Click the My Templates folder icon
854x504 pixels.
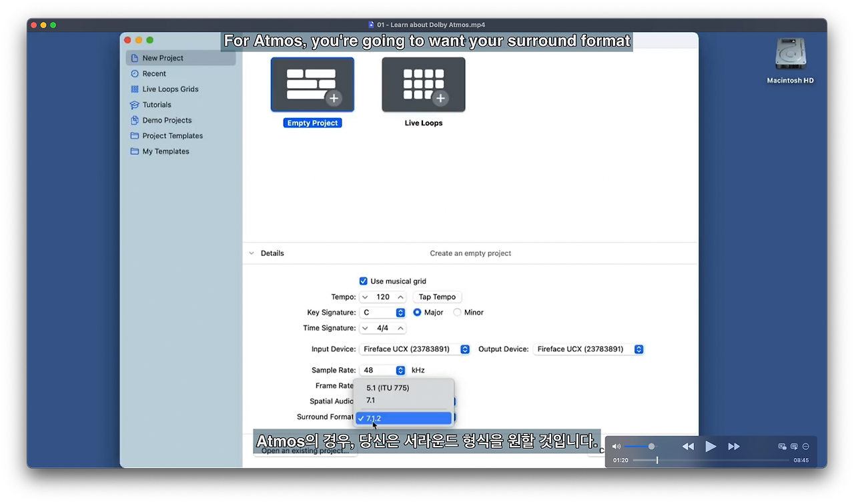[x=135, y=151]
